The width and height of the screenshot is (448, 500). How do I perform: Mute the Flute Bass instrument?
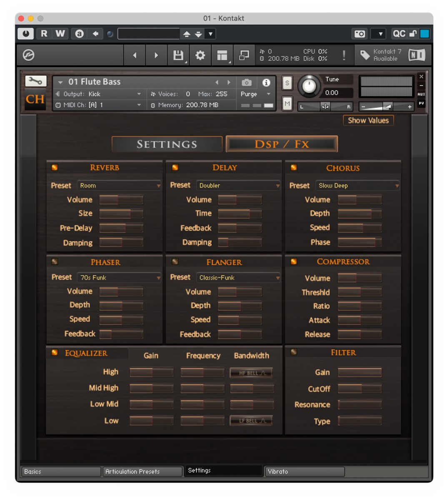pyautogui.click(x=286, y=103)
